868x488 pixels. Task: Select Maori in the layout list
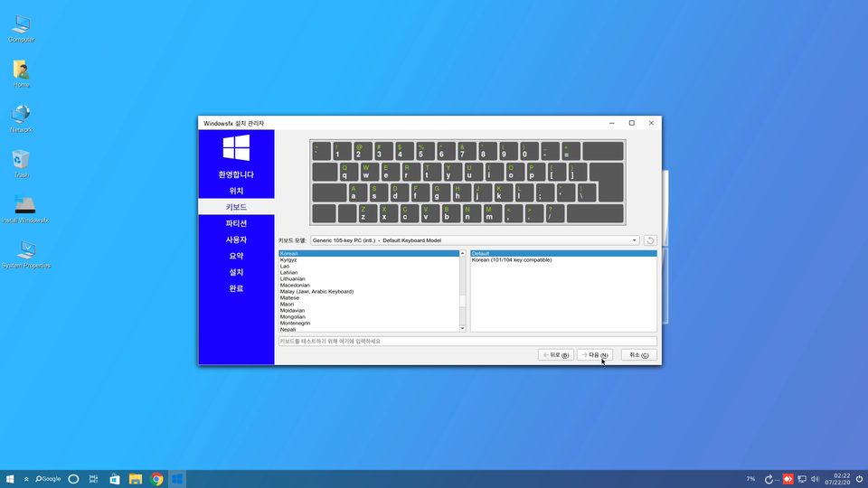point(369,305)
